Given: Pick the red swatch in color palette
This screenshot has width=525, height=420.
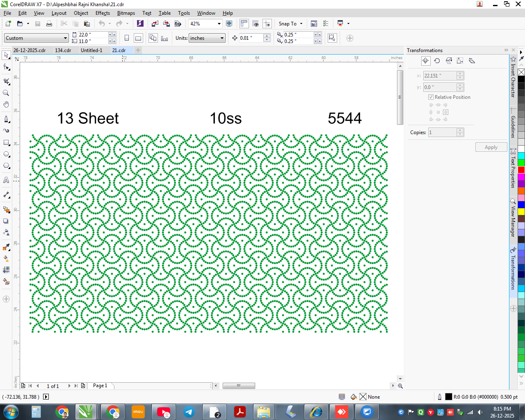Looking at the screenshot, I should click(521, 170).
